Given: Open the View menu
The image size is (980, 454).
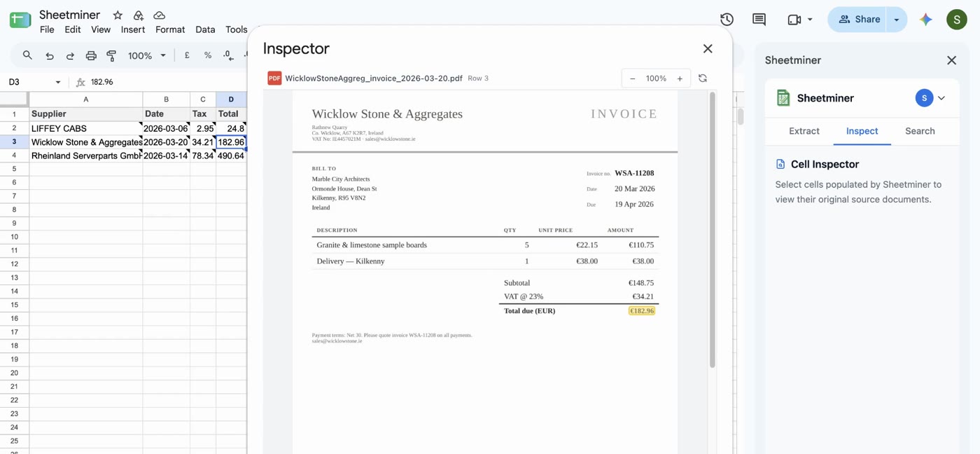Looking at the screenshot, I should [x=101, y=29].
